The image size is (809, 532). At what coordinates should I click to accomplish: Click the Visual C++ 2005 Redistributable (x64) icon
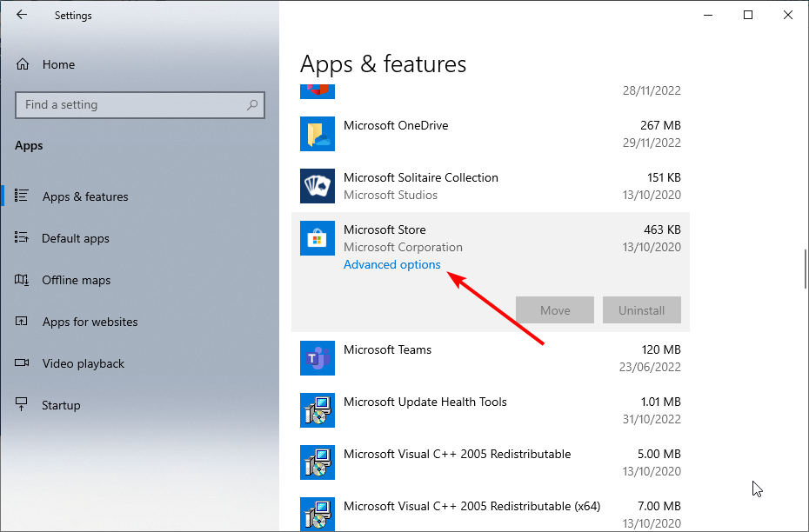click(318, 514)
